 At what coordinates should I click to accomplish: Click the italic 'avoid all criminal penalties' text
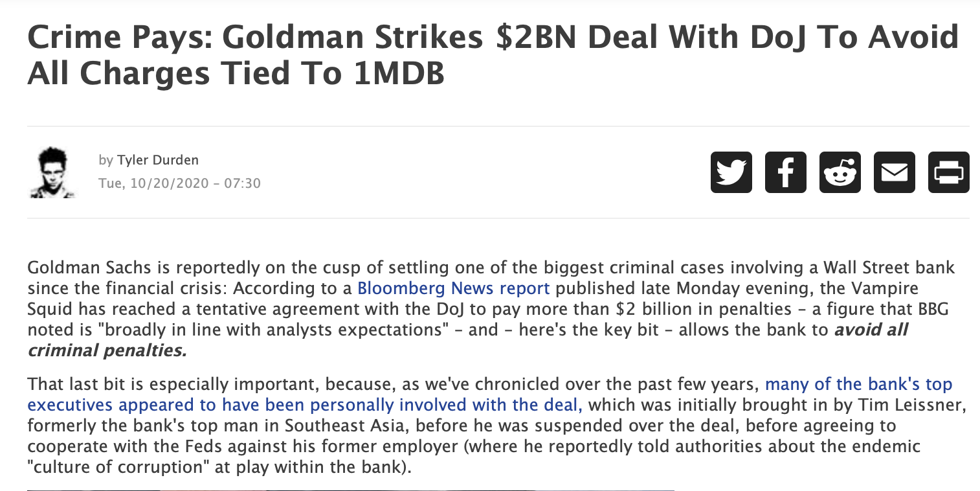[467, 340]
